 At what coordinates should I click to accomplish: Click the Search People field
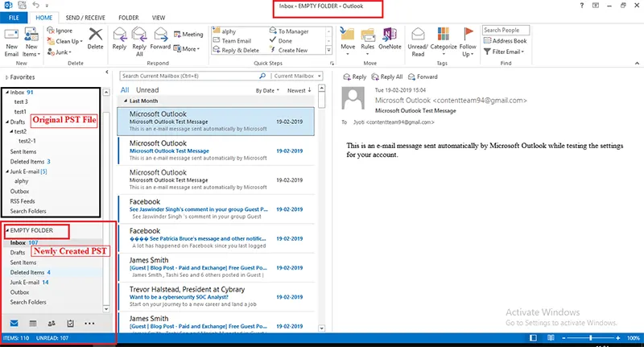tap(506, 30)
